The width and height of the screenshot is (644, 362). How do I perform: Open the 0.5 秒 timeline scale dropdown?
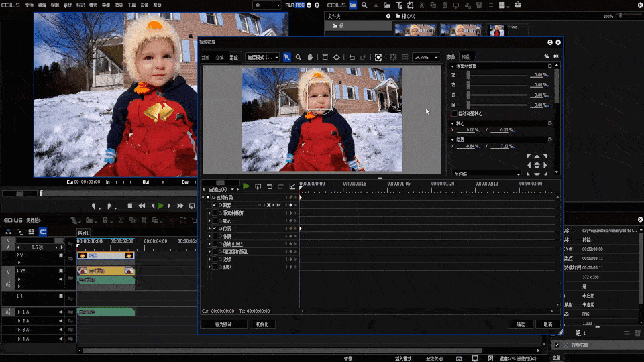pyautogui.click(x=56, y=247)
